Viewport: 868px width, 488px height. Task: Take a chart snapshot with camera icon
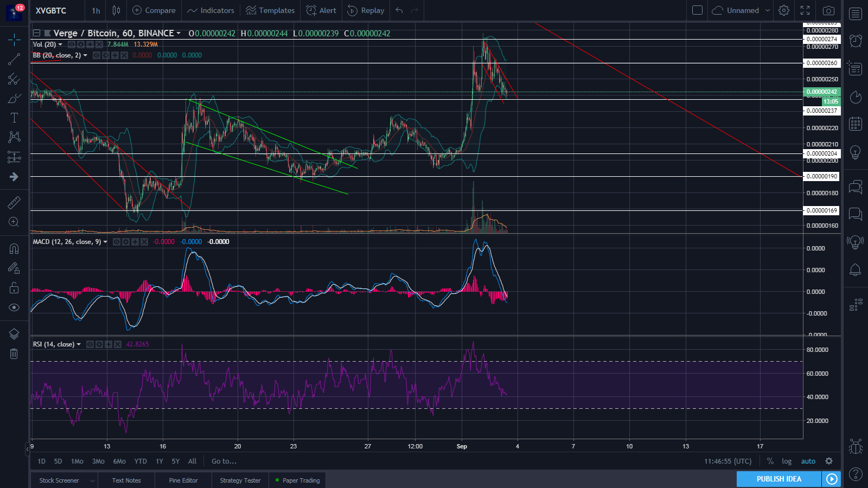coord(828,10)
